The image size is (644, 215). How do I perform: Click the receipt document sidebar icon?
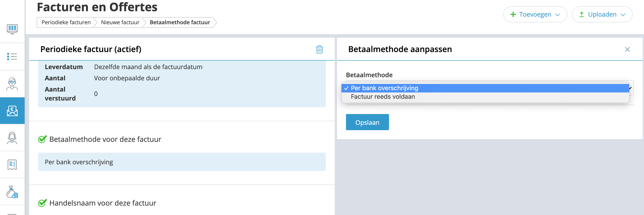(12, 165)
